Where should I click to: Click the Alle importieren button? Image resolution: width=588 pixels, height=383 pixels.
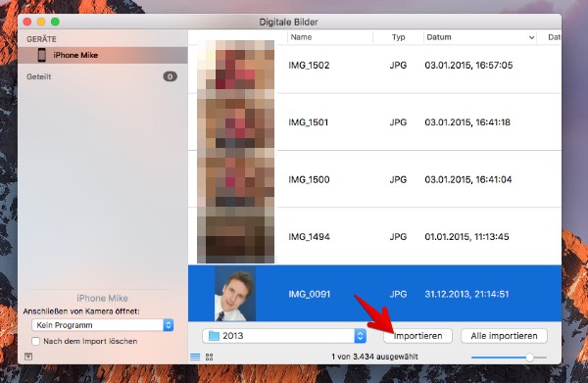click(x=504, y=336)
